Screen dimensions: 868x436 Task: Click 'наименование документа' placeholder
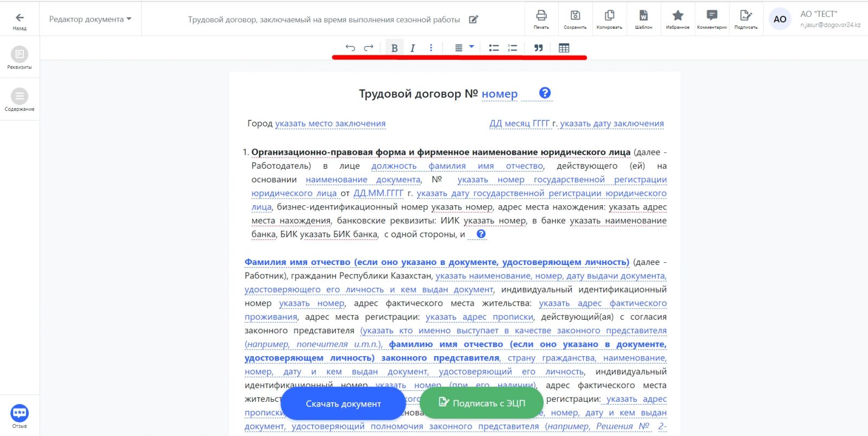pos(363,180)
